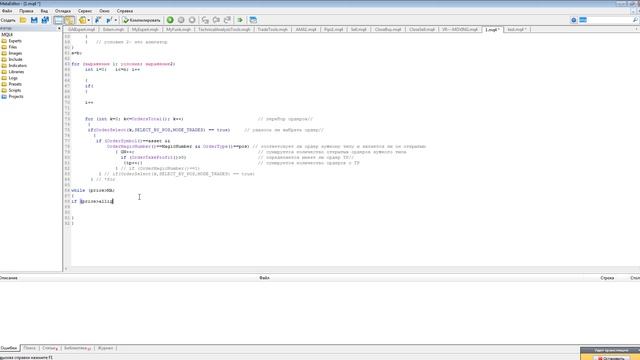
Task: Click the step into debug icon
Action: pos(205,20)
